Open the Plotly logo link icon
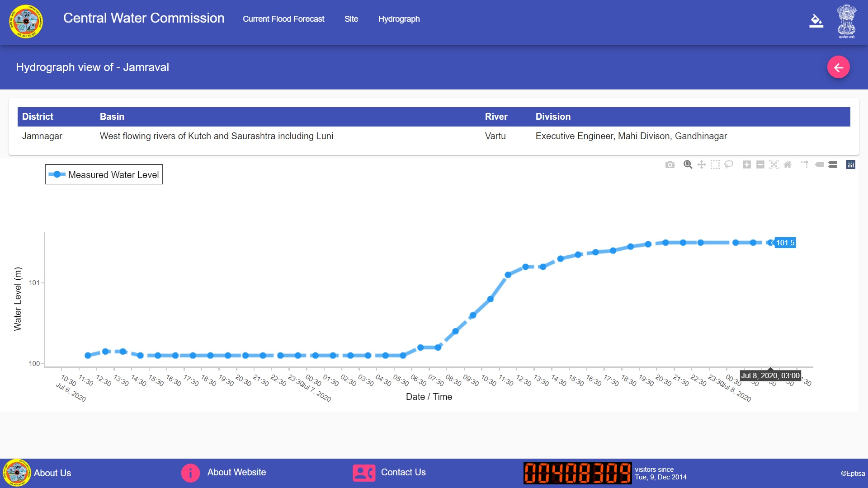This screenshot has width=868, height=488. pyautogui.click(x=850, y=165)
